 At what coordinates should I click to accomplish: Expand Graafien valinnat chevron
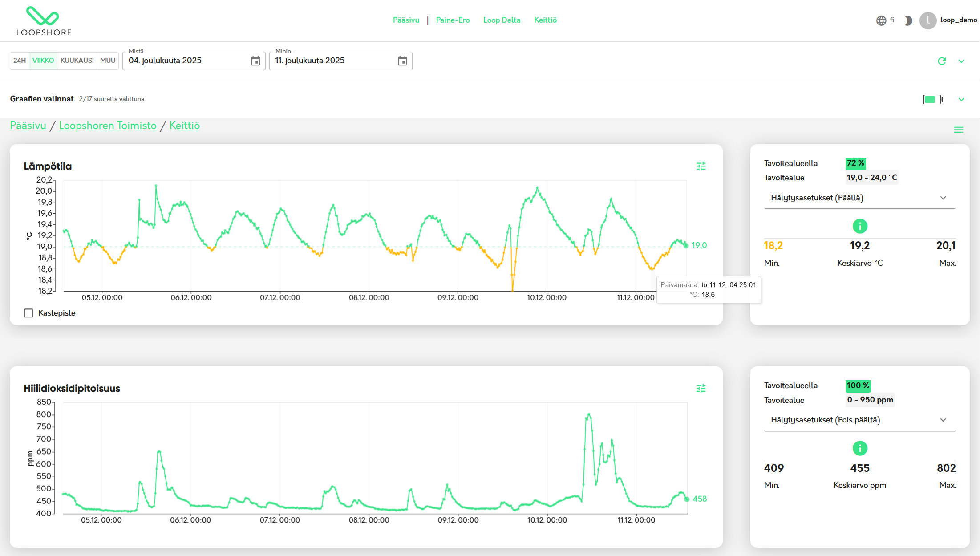pos(961,99)
